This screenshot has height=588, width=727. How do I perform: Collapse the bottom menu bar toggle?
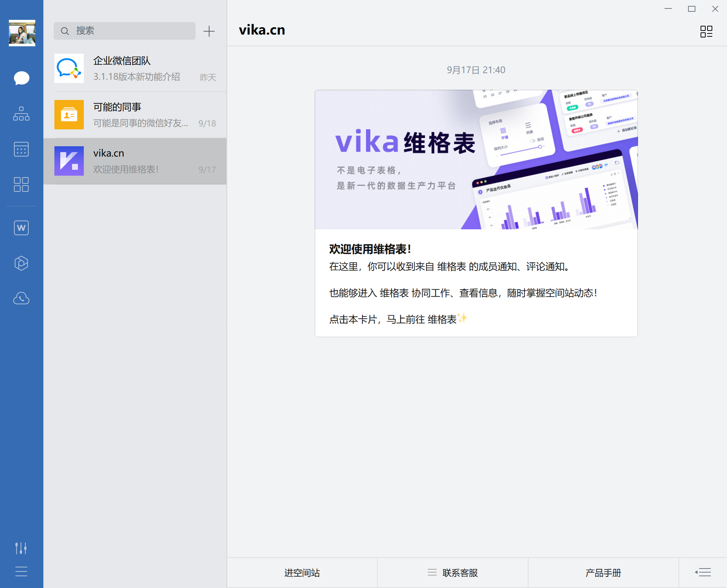coord(703,572)
